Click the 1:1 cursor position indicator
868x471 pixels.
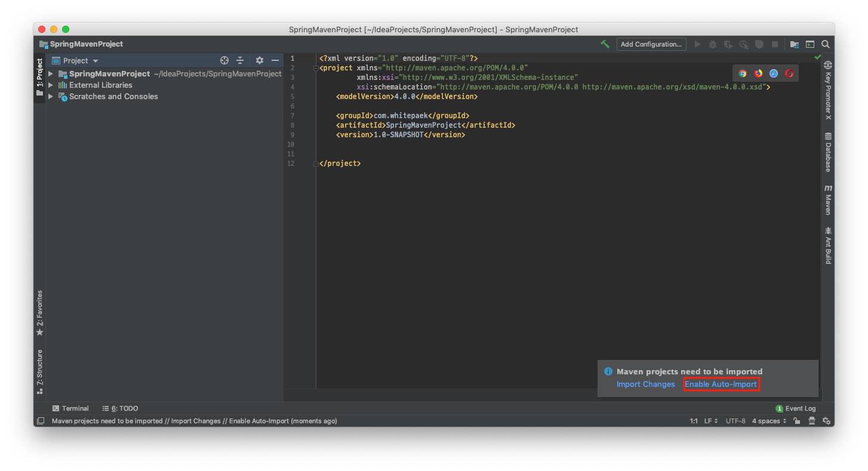pyautogui.click(x=694, y=421)
